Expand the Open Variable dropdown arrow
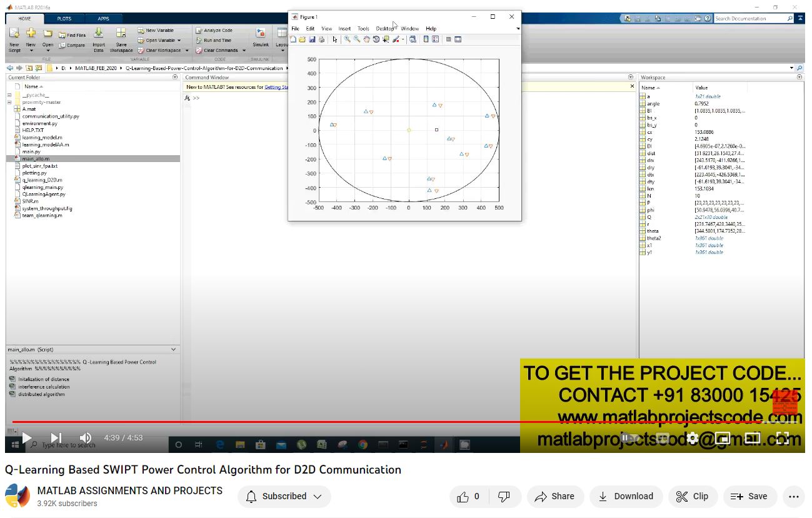This screenshot has height=518, width=812. pyautogui.click(x=179, y=41)
